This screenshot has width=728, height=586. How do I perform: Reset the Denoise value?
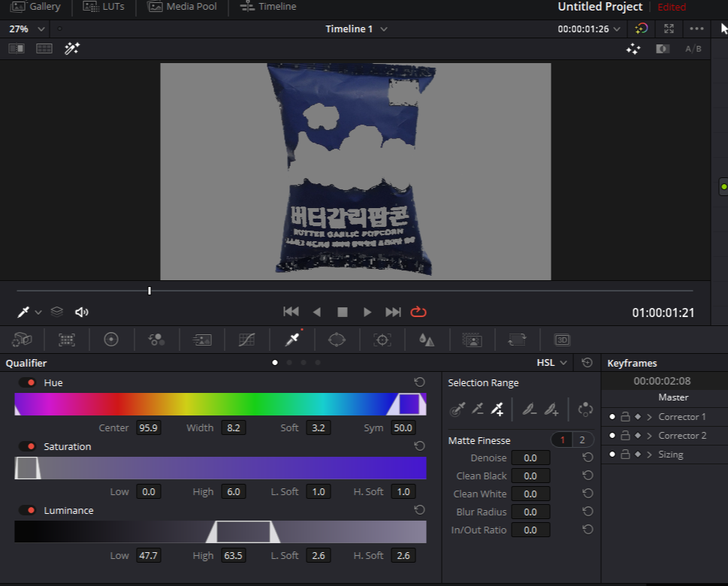(x=588, y=458)
